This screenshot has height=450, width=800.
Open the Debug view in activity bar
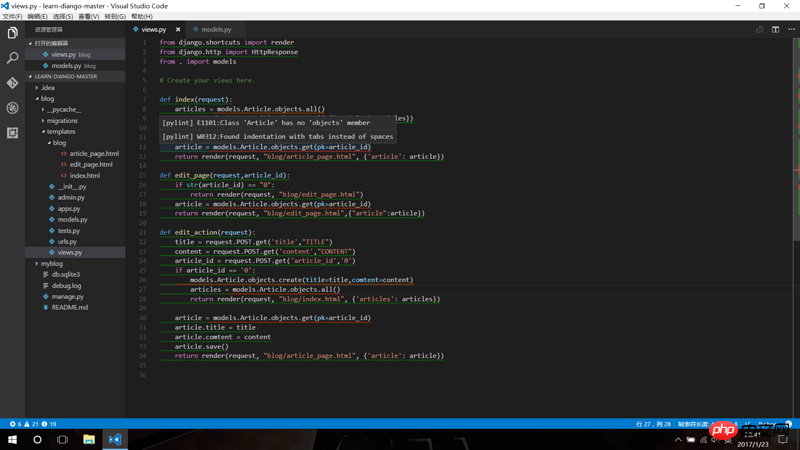point(12,108)
